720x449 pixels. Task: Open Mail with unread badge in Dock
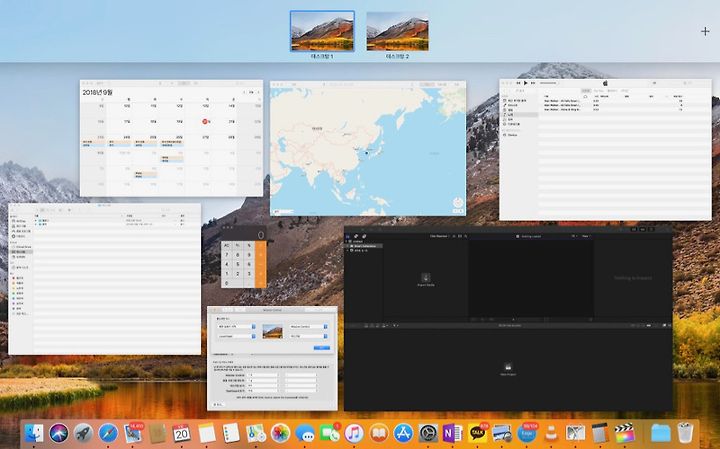click(x=133, y=433)
